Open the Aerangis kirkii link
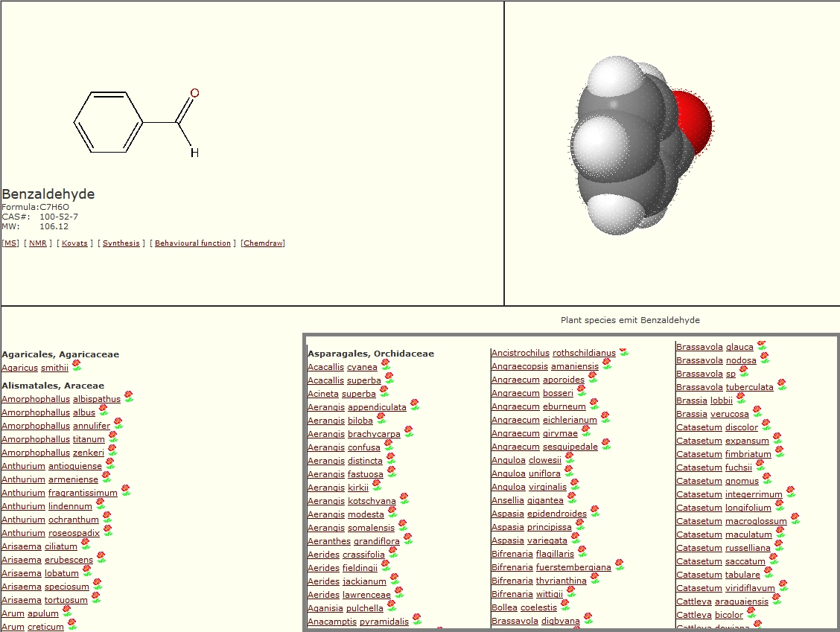This screenshot has width=840, height=632. coord(338,488)
